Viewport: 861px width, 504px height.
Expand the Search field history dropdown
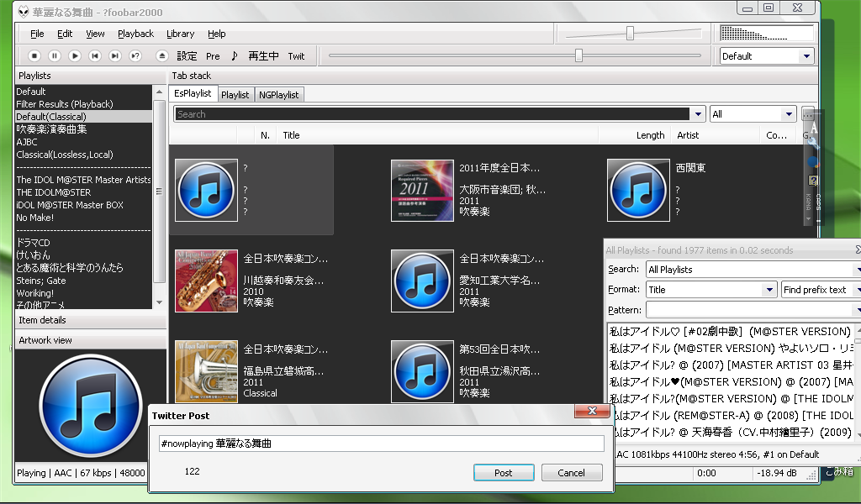(x=698, y=114)
